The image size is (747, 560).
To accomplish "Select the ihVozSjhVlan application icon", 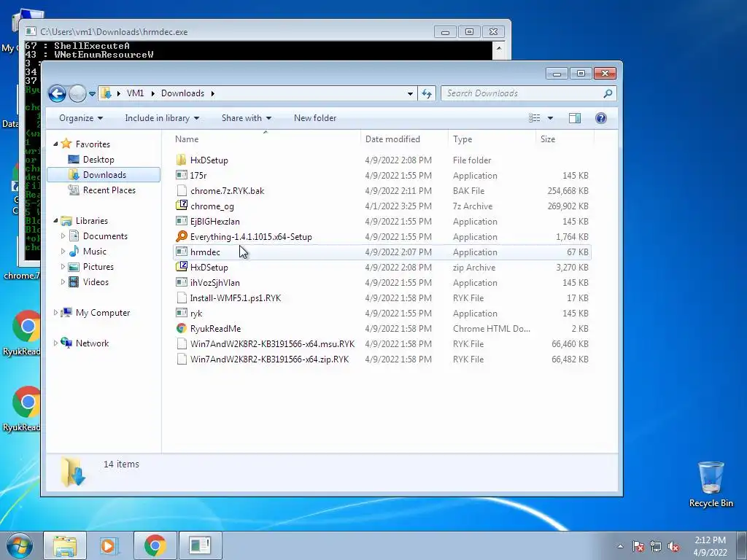I will (x=182, y=282).
